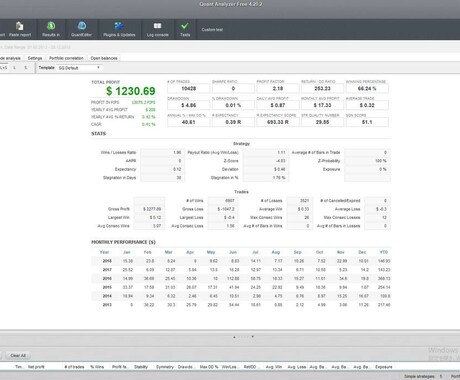The image size is (460, 380).
Task: Sort by the Avg. Win column header
Action: pyautogui.click(x=274, y=367)
